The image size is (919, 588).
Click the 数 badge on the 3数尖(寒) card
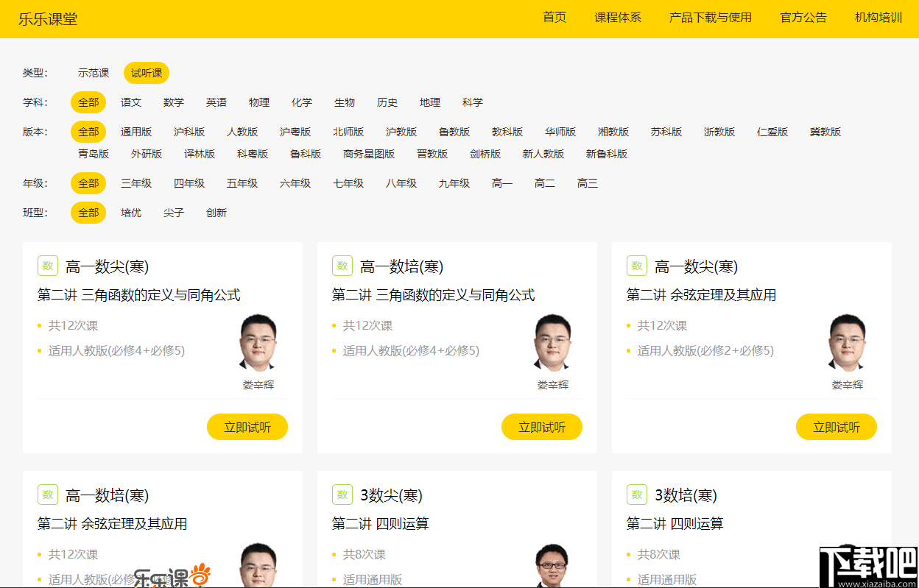point(342,495)
